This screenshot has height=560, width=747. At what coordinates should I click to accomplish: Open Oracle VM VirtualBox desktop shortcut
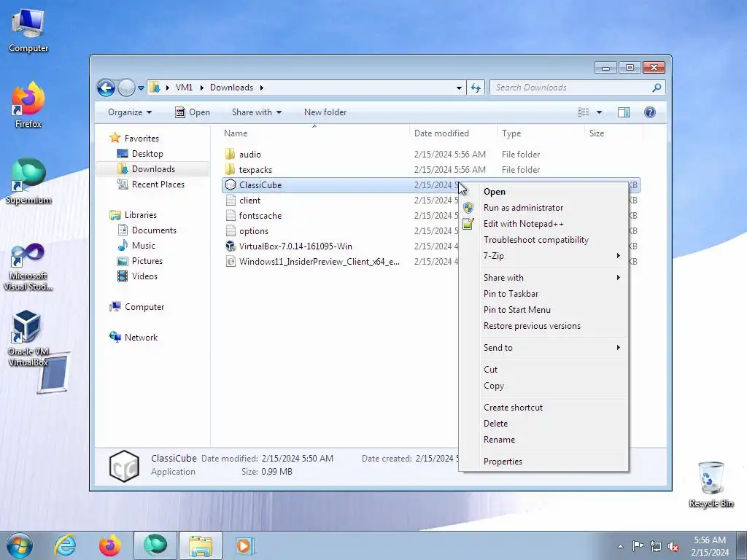28,338
